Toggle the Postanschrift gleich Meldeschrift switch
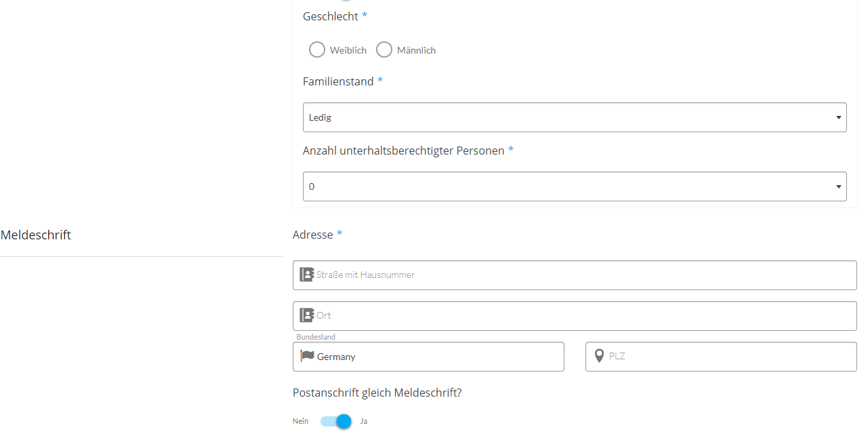Screen dimensions: 868x438 pos(336,421)
